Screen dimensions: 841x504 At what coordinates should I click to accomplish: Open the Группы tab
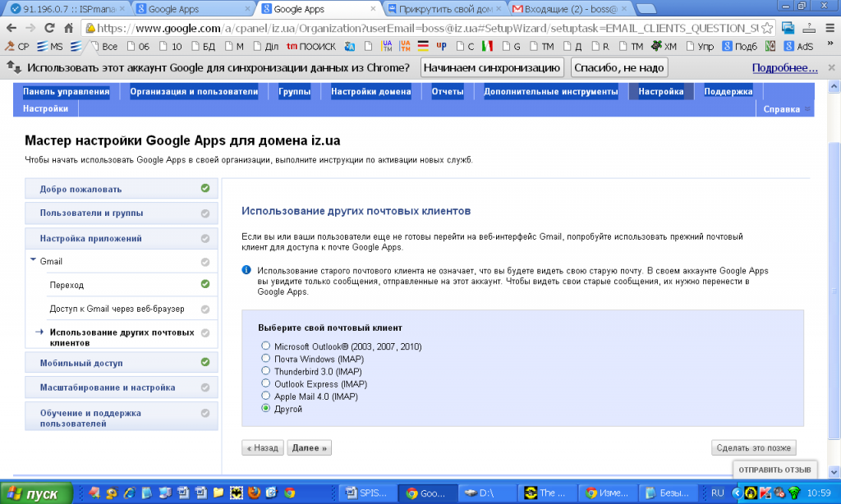(x=295, y=92)
